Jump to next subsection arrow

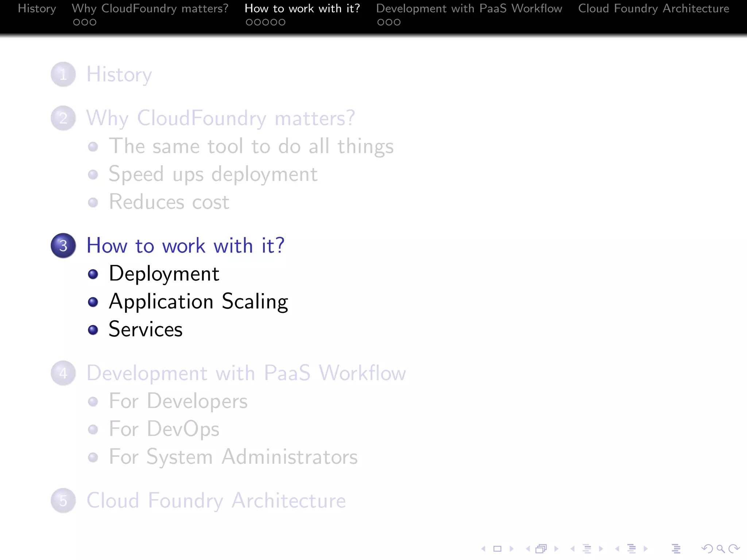pos(601,549)
